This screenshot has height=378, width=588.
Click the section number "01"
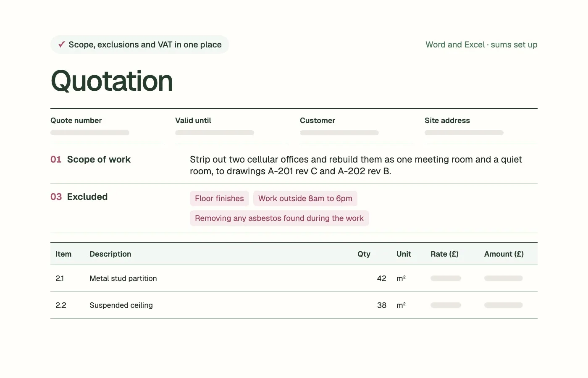click(x=56, y=159)
